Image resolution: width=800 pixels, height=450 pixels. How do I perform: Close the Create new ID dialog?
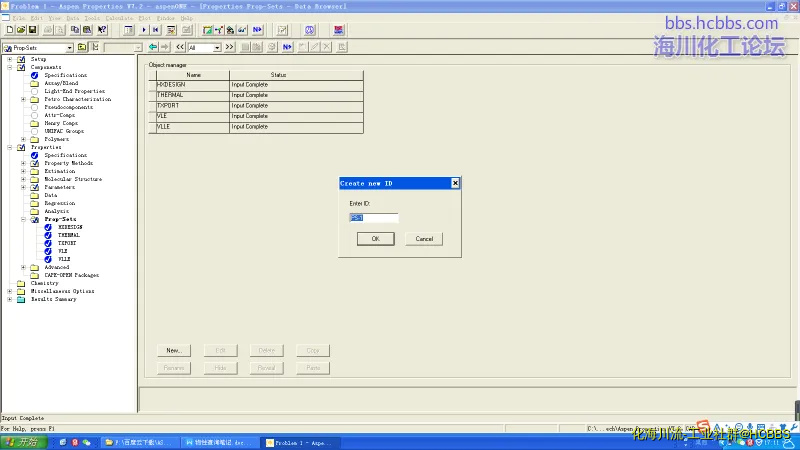tap(455, 183)
